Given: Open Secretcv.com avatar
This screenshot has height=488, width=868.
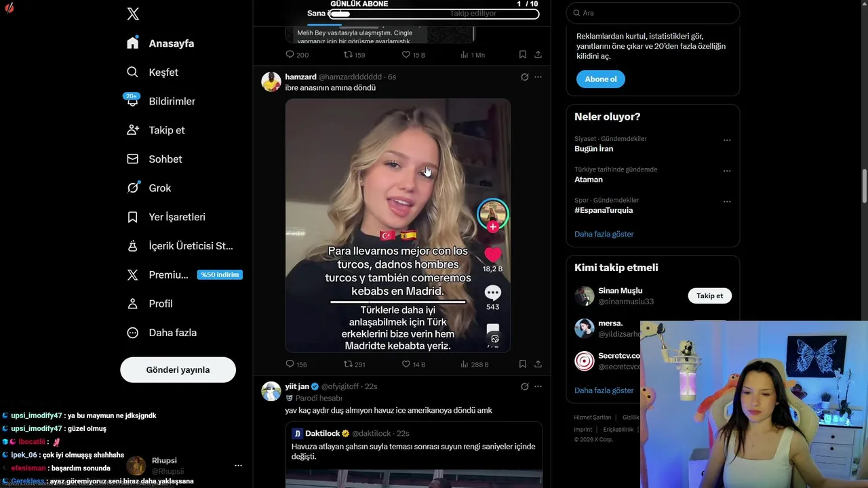Looking at the screenshot, I should click(x=585, y=361).
